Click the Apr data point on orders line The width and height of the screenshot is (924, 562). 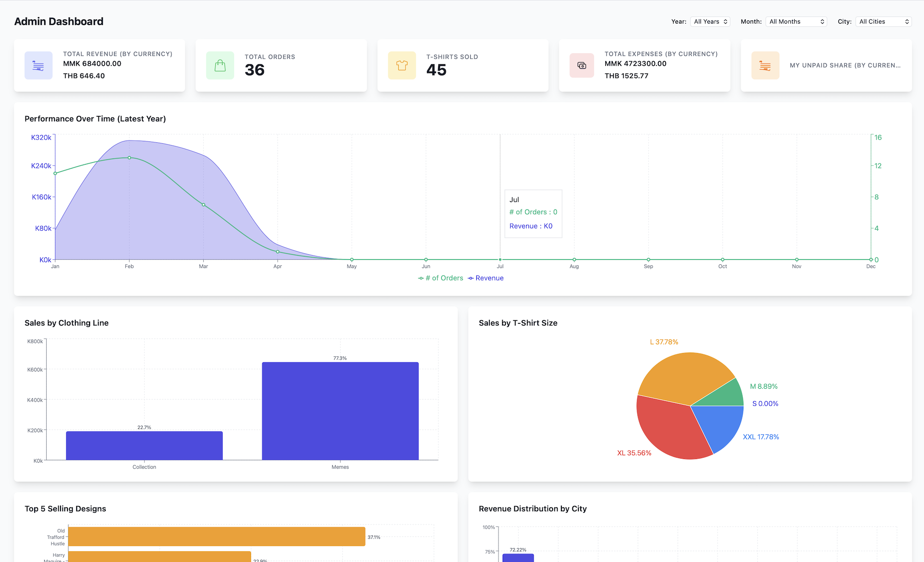(x=278, y=252)
